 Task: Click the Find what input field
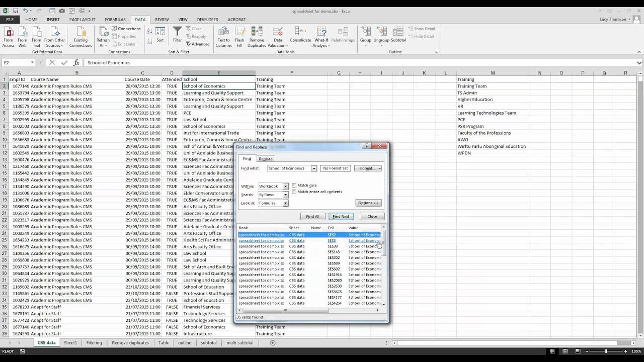pos(289,168)
